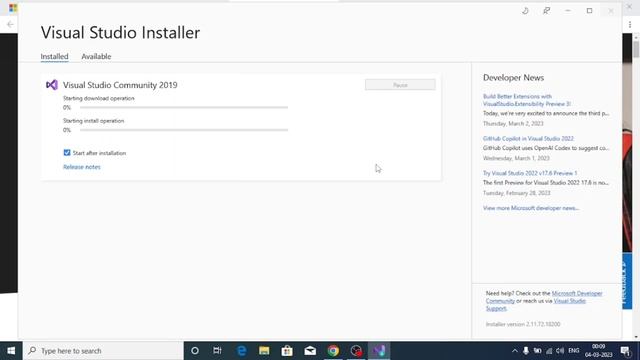Click the download progress bar
This screenshot has height=360, width=640.
click(x=184, y=107)
